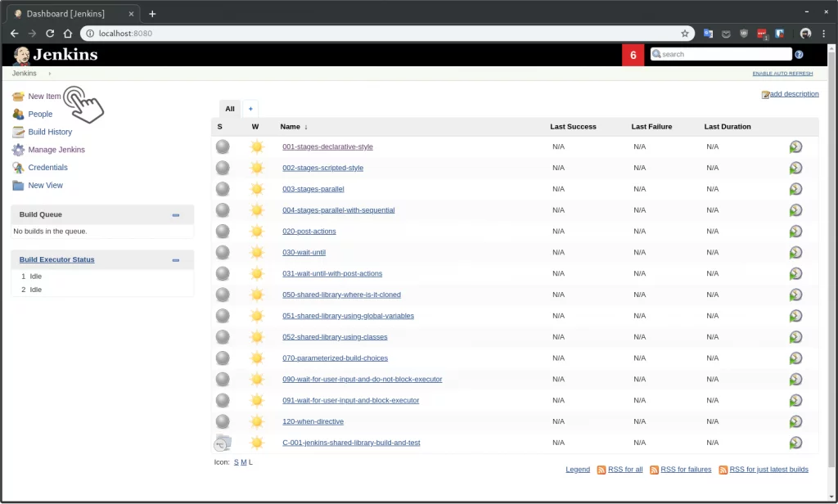The image size is (838, 504).
Task: Bookmark this page with the star icon
Action: coord(685,34)
